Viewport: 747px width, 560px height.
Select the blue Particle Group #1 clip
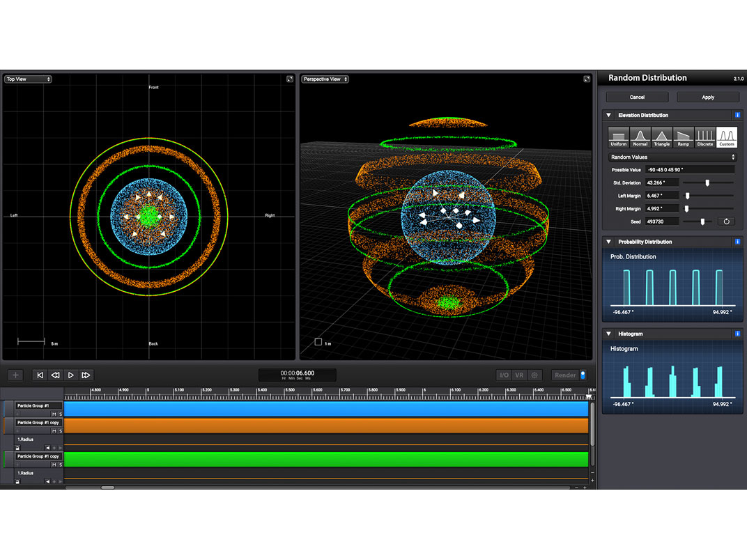[x=326, y=409]
